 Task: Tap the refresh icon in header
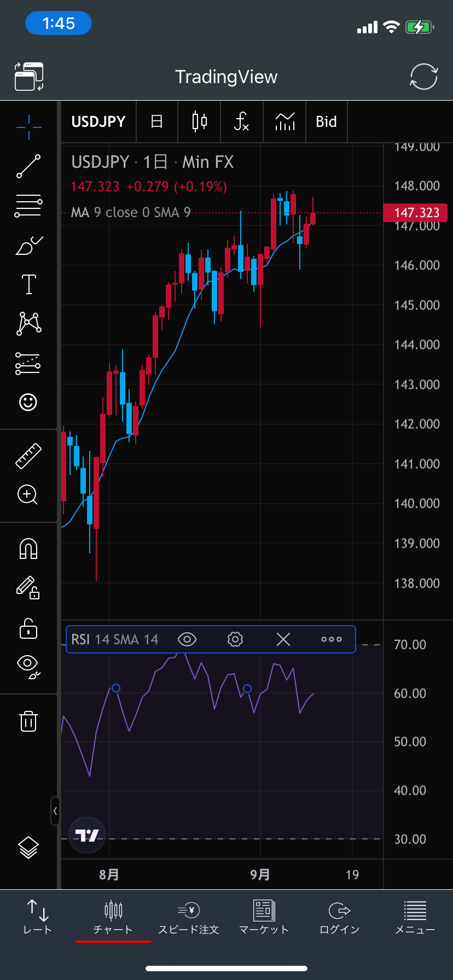[x=423, y=77]
